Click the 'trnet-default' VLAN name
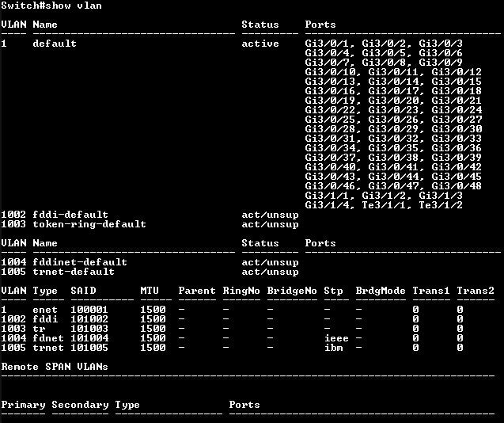Screen dimensions: 504x423 click(74, 272)
